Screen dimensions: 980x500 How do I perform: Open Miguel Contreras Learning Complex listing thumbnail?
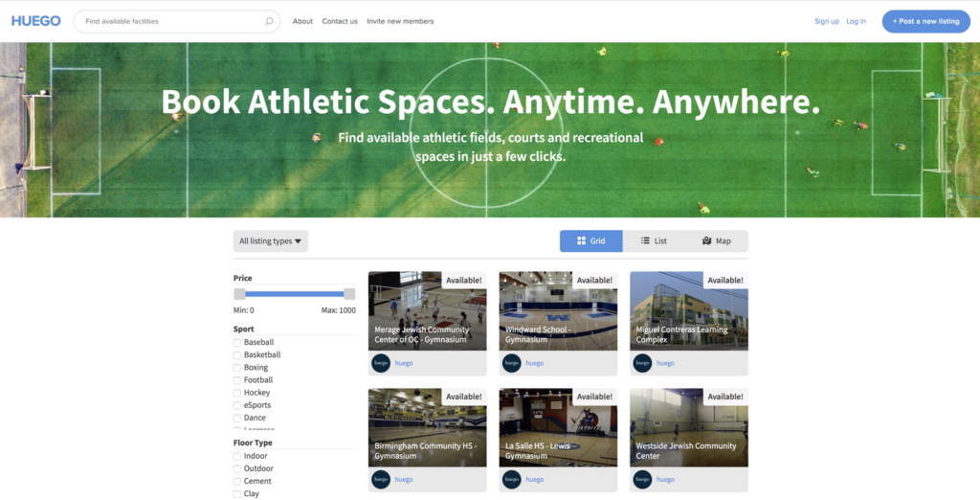coord(689,311)
